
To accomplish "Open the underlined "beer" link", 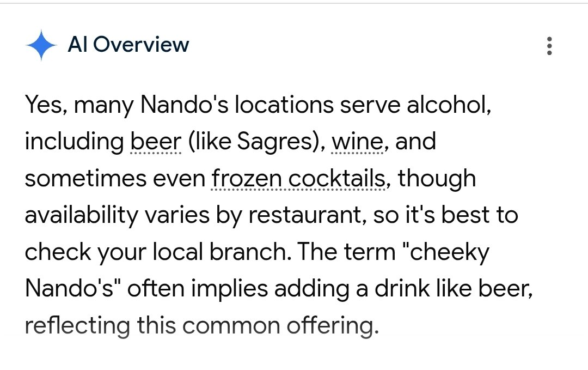I will 156,142.
